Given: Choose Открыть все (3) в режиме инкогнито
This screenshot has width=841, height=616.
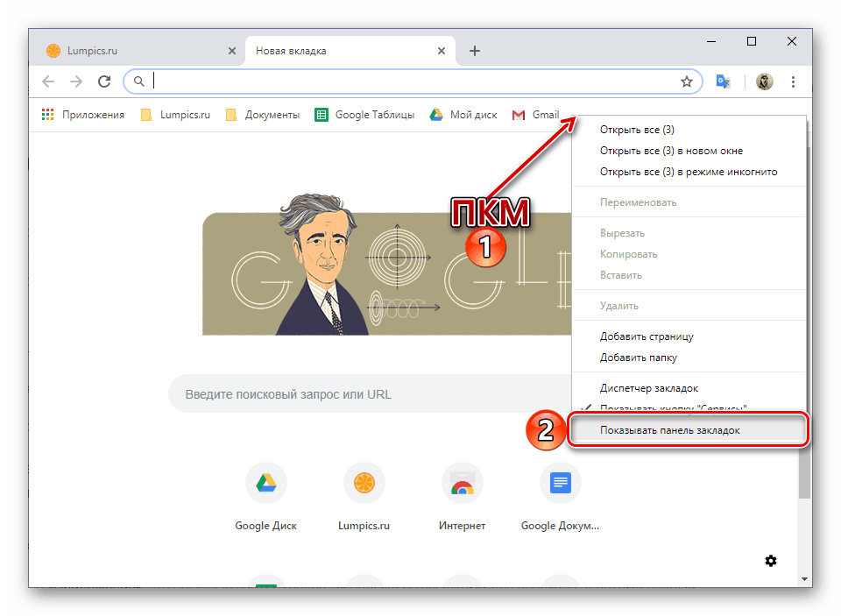Looking at the screenshot, I should point(689,172).
